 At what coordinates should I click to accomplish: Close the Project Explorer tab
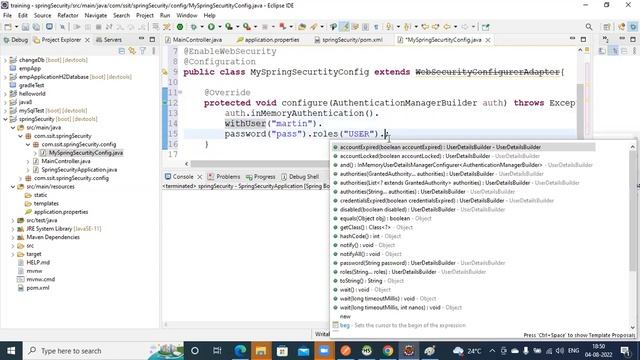tap(87, 40)
